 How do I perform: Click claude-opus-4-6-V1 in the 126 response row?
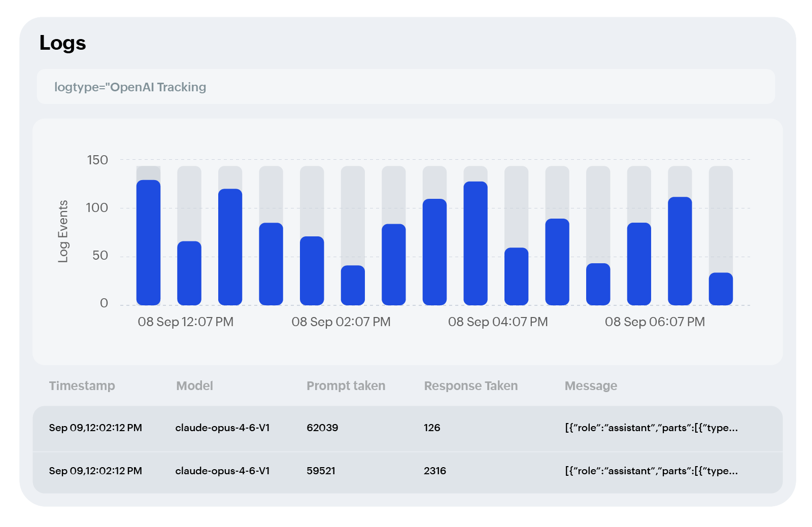point(222,428)
